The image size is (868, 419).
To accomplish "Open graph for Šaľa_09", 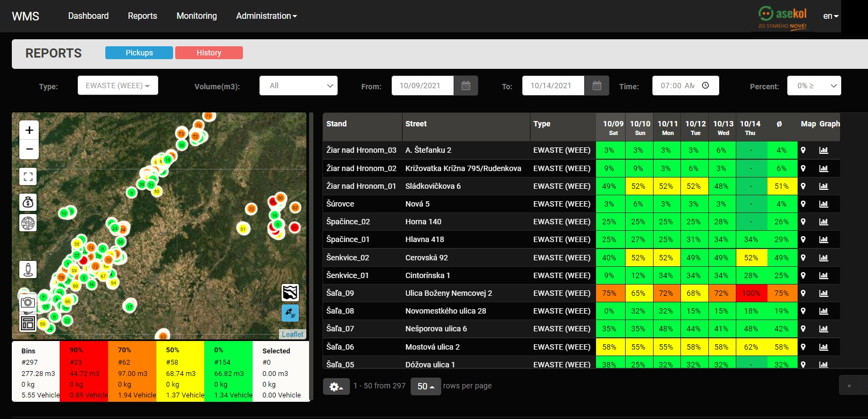I will coord(823,293).
